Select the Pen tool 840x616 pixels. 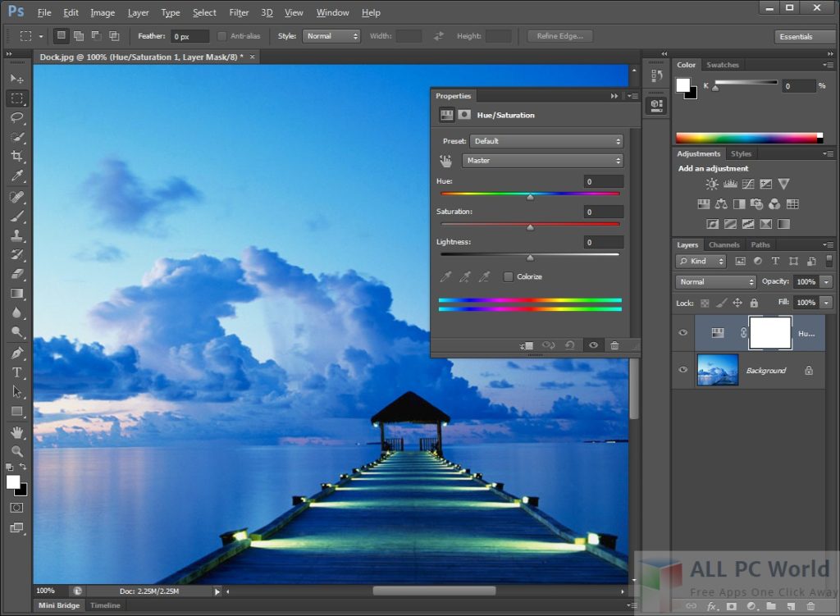coord(16,353)
